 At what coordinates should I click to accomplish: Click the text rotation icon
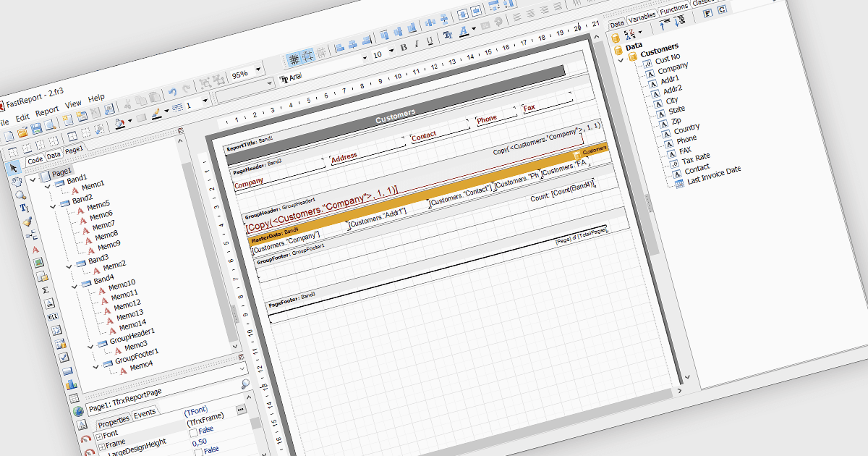[x=498, y=23]
